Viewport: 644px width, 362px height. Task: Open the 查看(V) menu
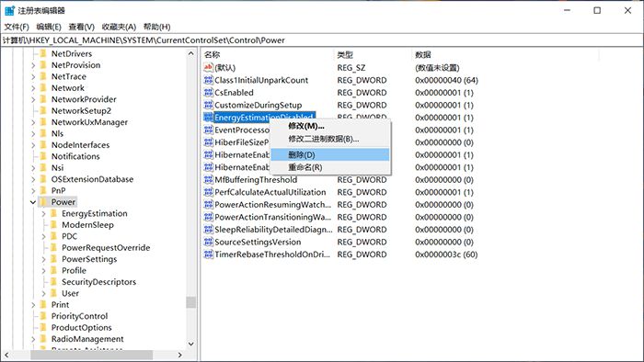(81, 27)
